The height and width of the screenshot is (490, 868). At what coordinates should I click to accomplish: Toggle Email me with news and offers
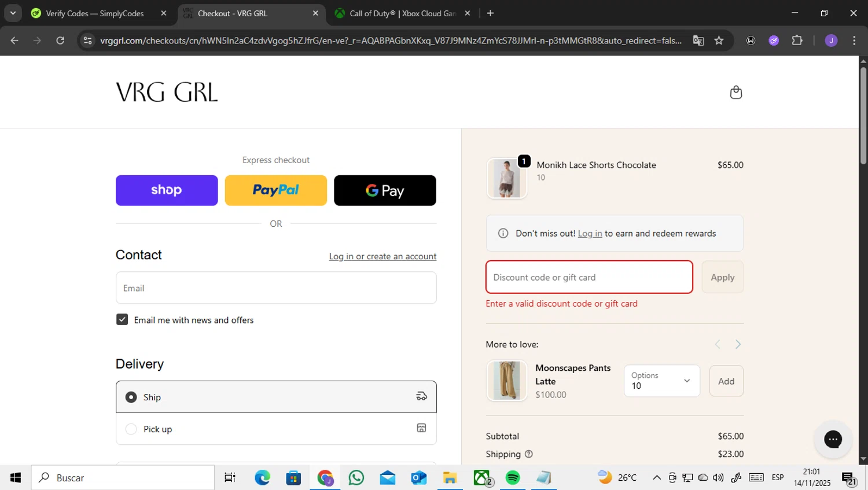[122, 319]
